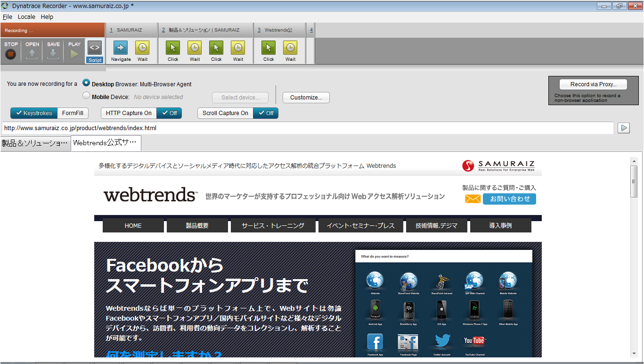Turn HTTP Capture Off

[x=169, y=113]
